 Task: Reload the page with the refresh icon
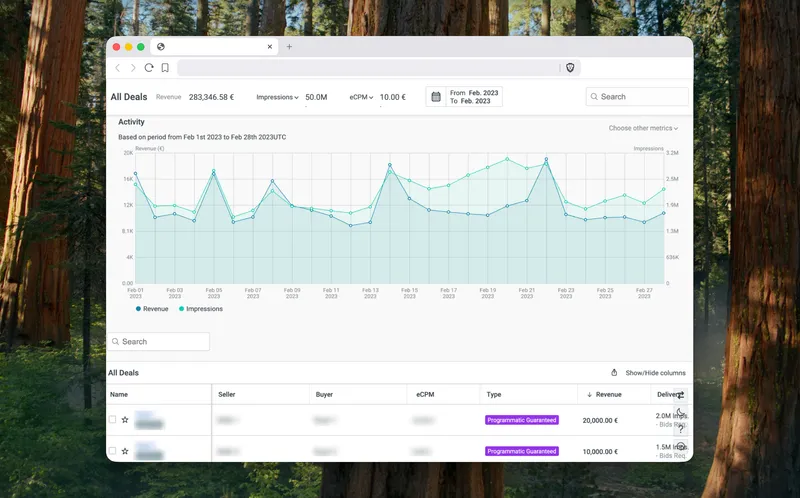(149, 68)
